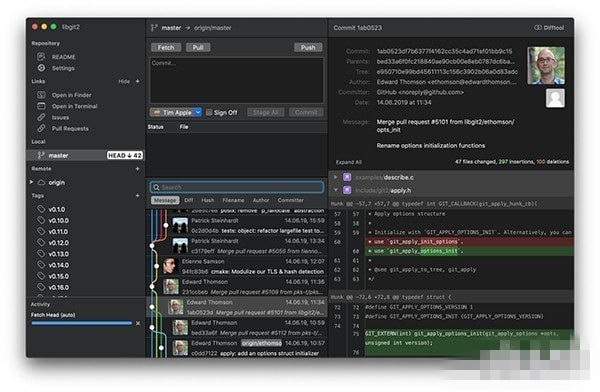
Task: Click the v0.11.0 tag icon
Action: pos(41,231)
